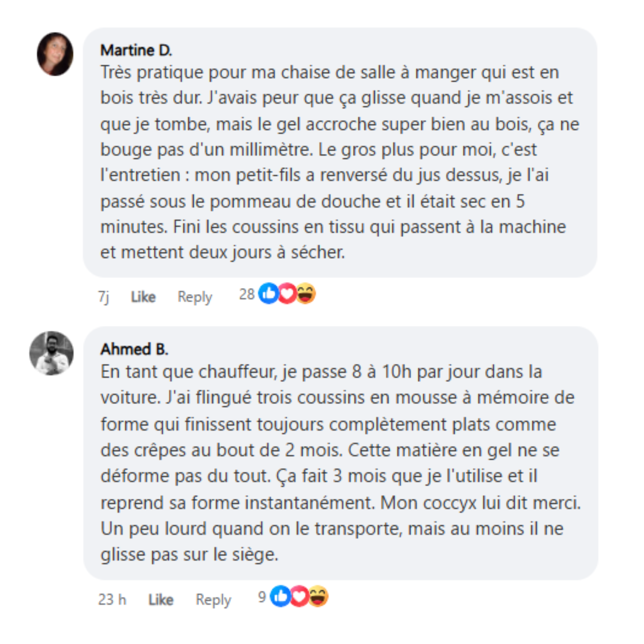644x644 pixels.
Task: View the 9 reactions count
Action: [x=262, y=597]
